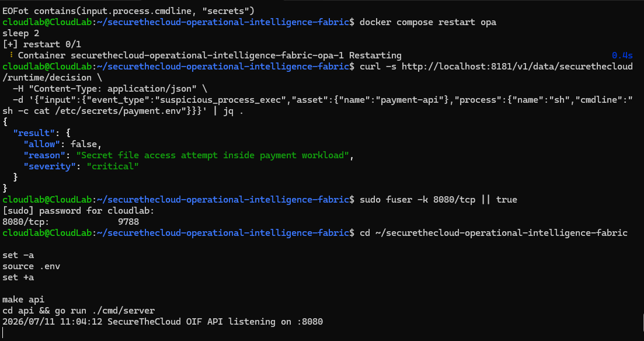Click the 'payment-api' asset name
This screenshot has height=341, width=644.
tap(409, 99)
